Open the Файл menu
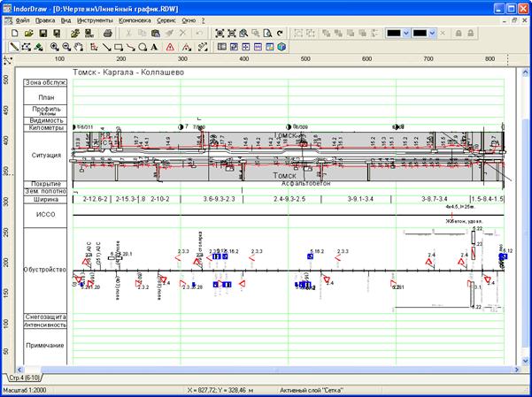 click(22, 19)
